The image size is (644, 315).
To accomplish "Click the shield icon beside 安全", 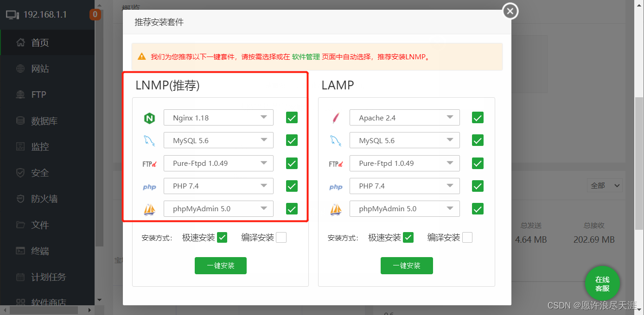I will (20, 173).
